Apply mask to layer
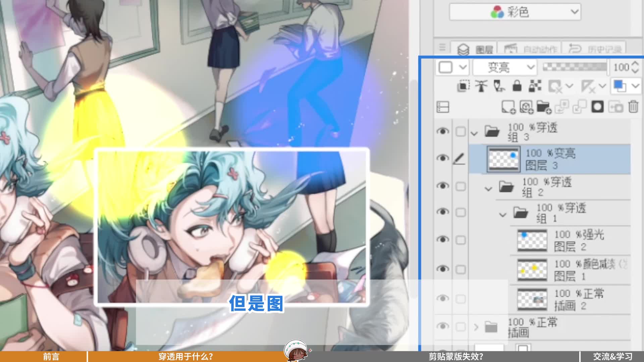 point(615,107)
